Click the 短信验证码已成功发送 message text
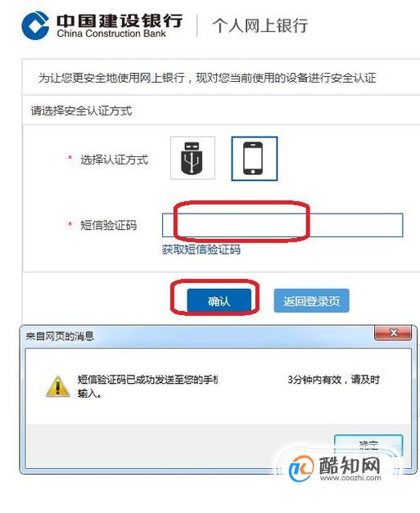420x513 pixels. [x=147, y=380]
